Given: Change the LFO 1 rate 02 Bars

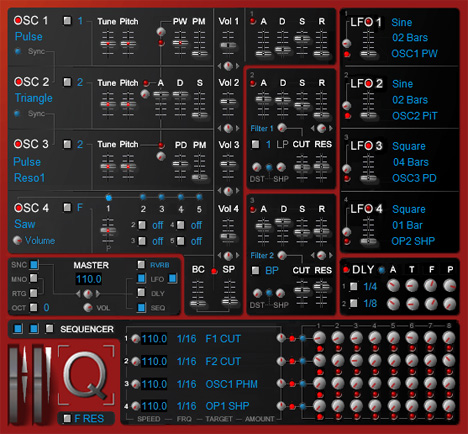Looking at the screenshot, I should pos(410,37).
